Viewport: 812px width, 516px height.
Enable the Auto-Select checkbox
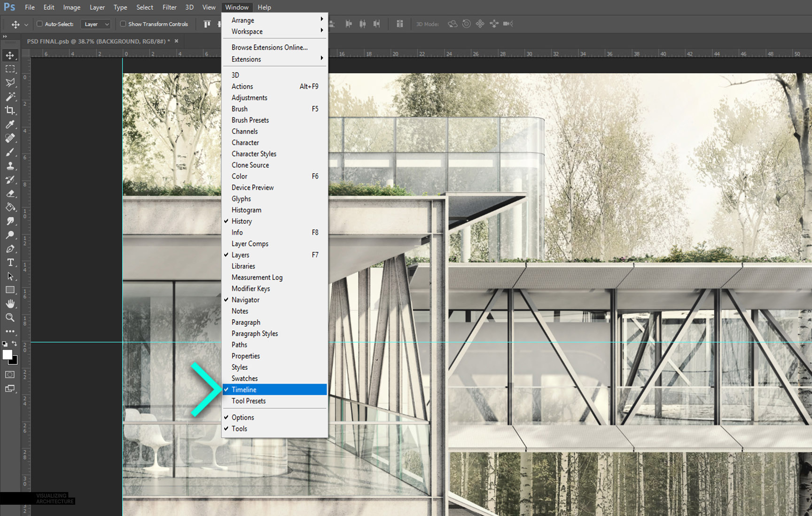pyautogui.click(x=40, y=24)
